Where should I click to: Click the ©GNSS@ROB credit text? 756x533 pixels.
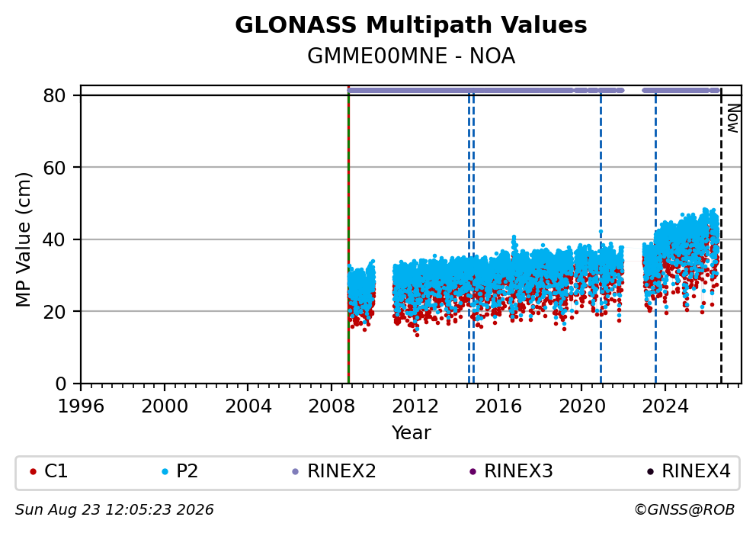pos(684,510)
